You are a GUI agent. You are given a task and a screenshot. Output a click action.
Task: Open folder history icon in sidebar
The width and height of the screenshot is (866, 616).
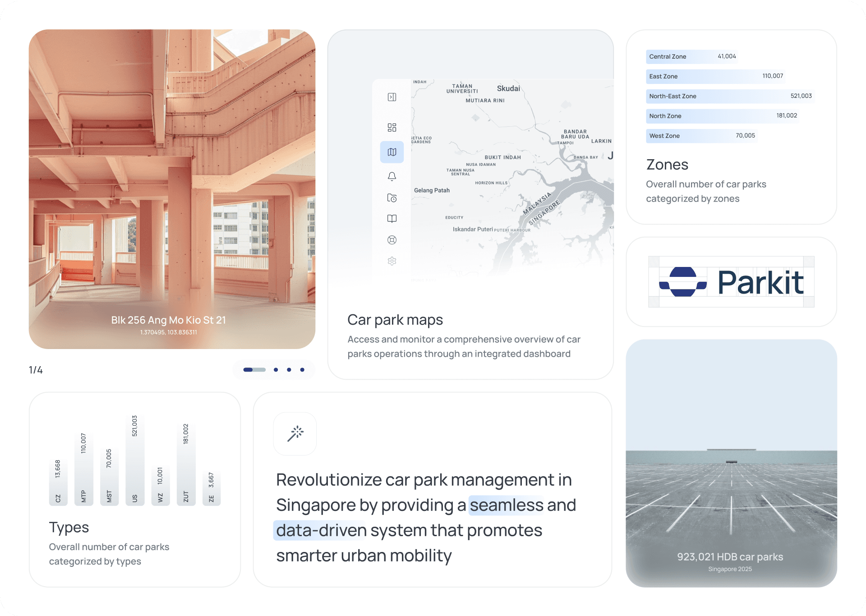click(392, 198)
